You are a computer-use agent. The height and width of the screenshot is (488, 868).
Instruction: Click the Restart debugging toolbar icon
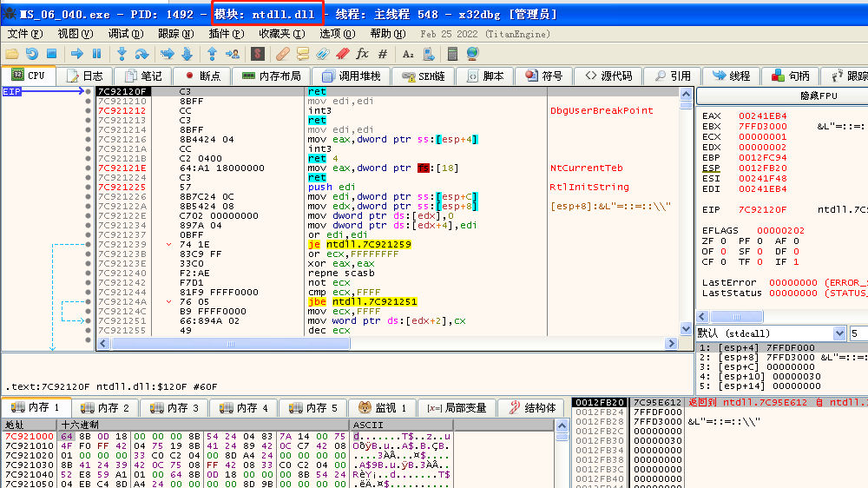[32, 54]
